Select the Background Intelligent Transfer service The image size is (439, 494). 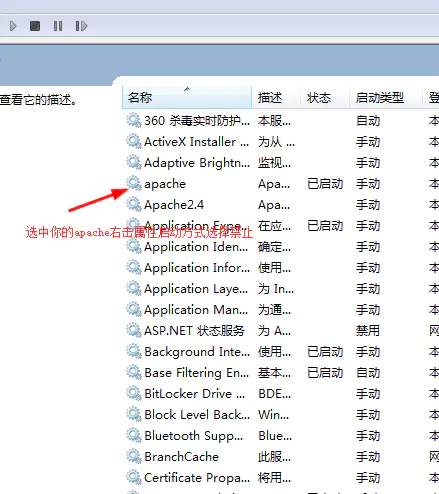tap(281, 351)
